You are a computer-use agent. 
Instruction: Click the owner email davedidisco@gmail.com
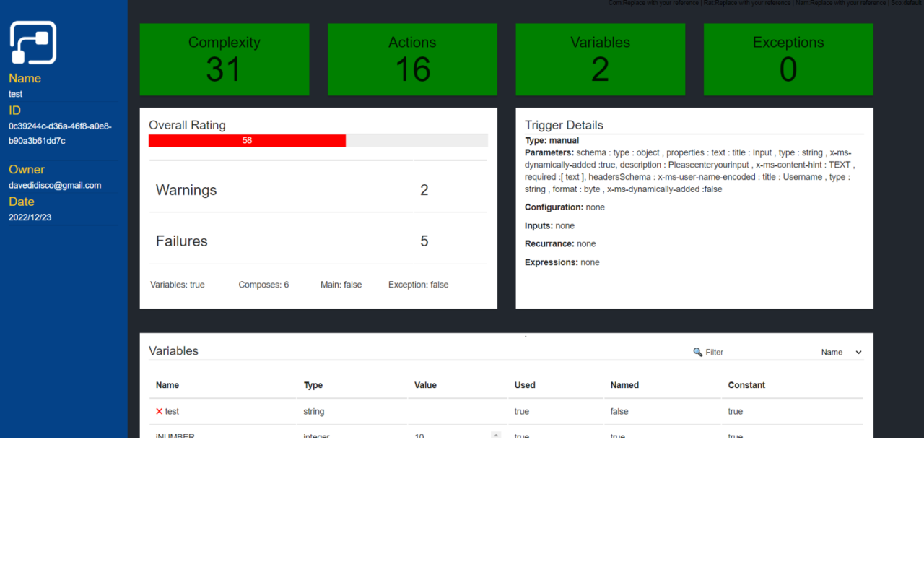point(55,185)
